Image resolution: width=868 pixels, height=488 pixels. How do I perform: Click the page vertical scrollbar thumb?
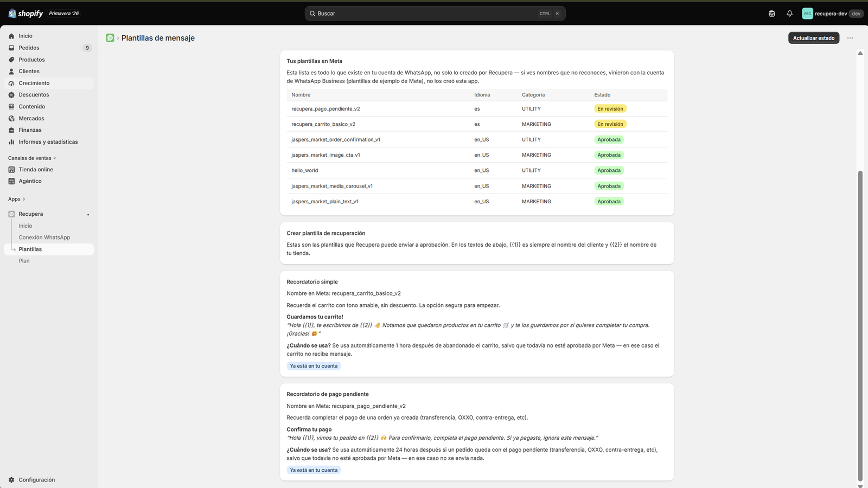(860, 325)
